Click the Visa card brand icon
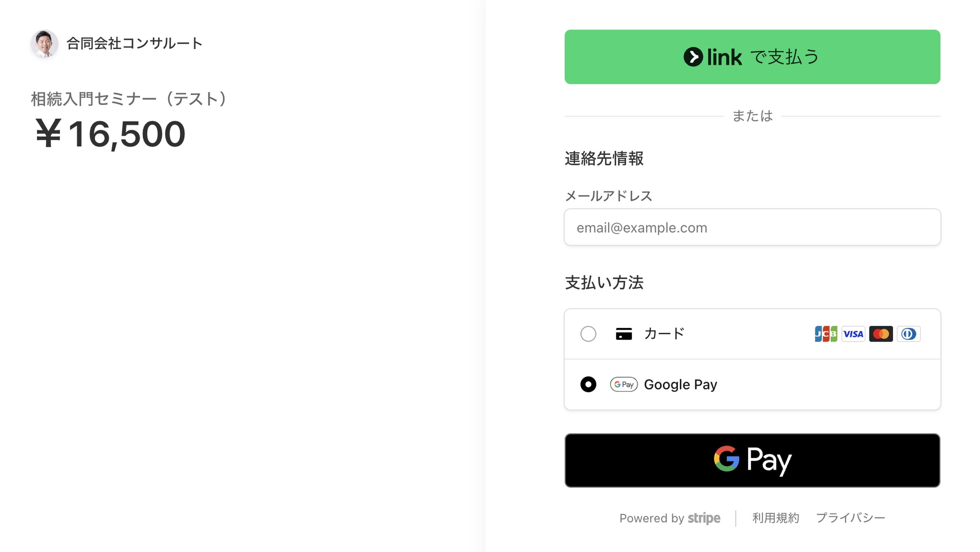Screen dimensions: 980x552 click(853, 334)
